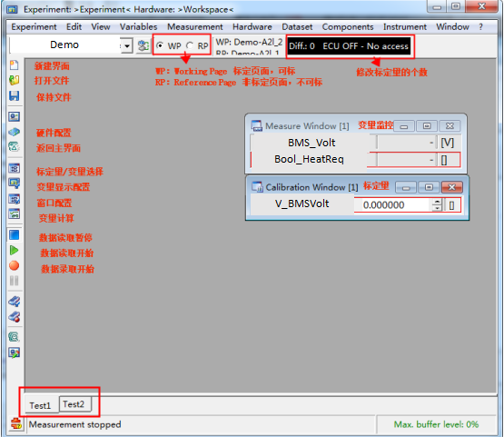The image size is (504, 437).
Task: Select the WP working page radio button
Action: click(x=160, y=45)
